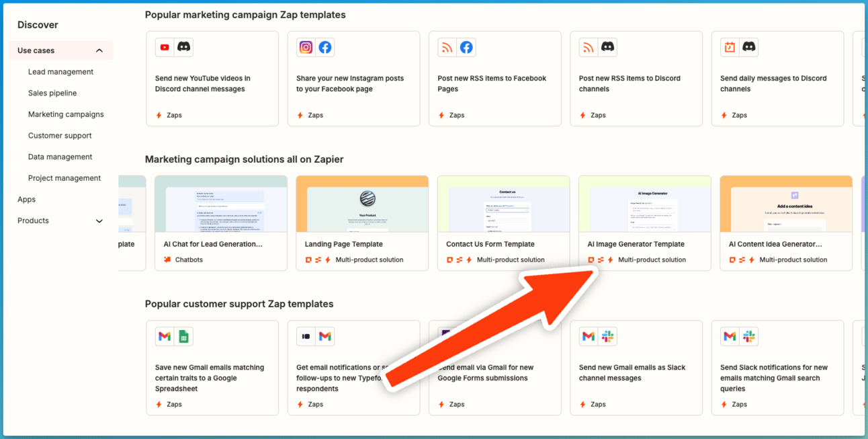Click Multi-product solution under AI Image Generator

(652, 260)
